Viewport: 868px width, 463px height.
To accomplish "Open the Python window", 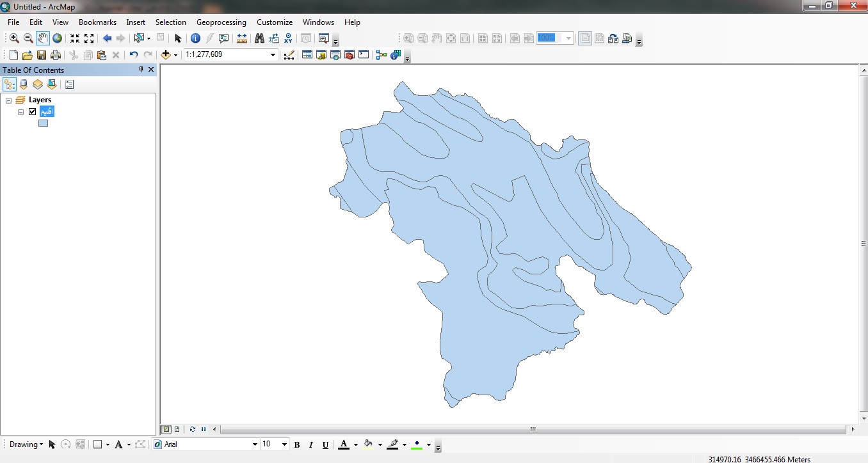I will click(x=364, y=55).
